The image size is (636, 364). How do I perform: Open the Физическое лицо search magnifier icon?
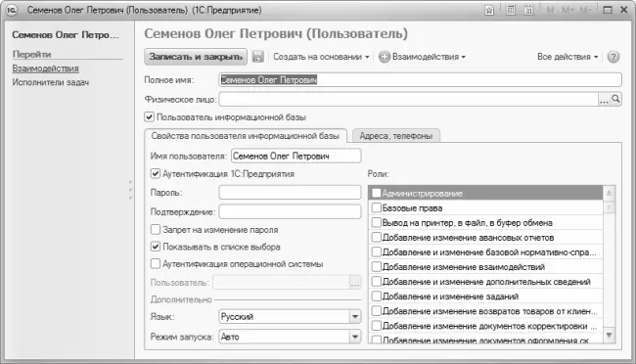point(615,99)
